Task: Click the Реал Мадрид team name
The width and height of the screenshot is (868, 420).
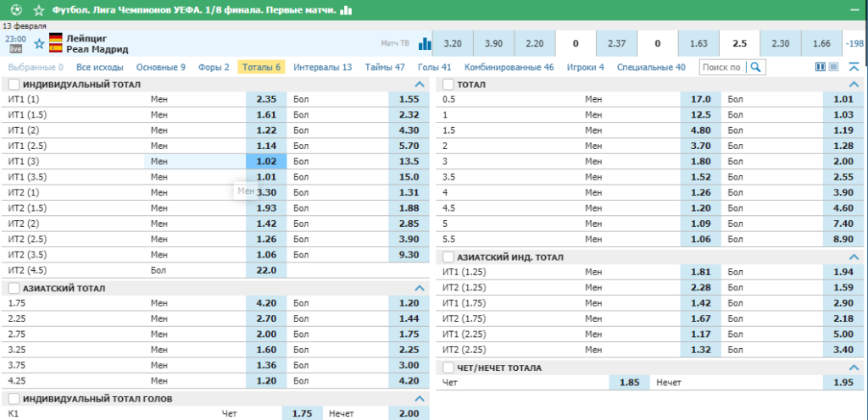Action: click(97, 49)
